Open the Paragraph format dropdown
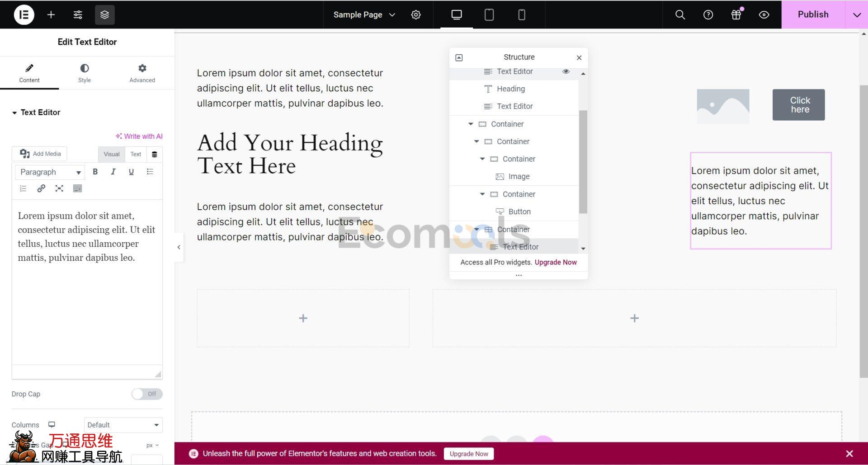This screenshot has height=465, width=868. coord(50,172)
